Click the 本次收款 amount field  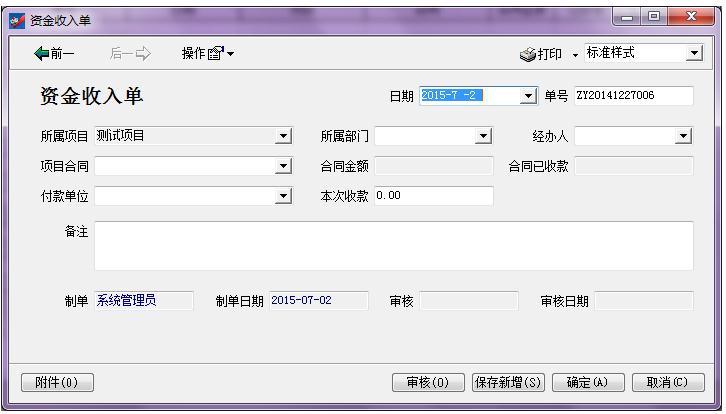click(x=433, y=196)
